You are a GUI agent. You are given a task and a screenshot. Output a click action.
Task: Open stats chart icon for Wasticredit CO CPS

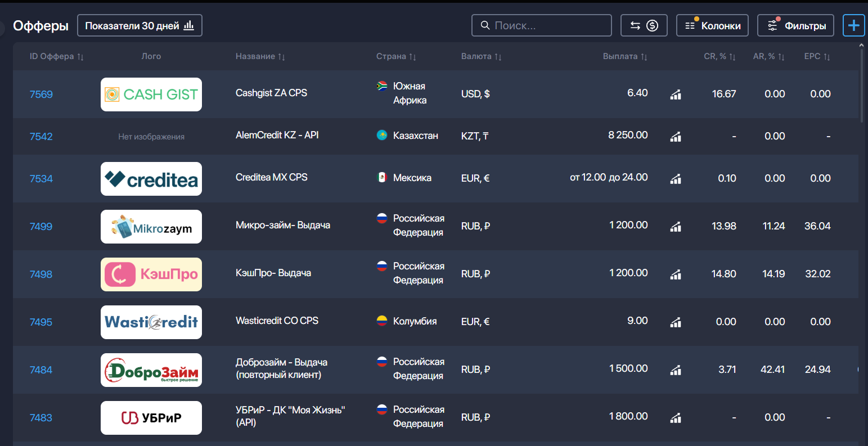click(x=676, y=322)
